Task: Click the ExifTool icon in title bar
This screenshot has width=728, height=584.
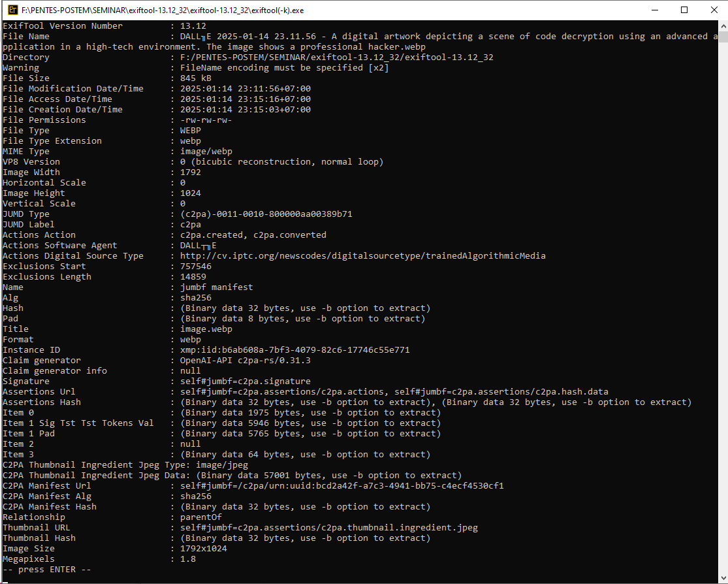Action: pyautogui.click(x=10, y=10)
